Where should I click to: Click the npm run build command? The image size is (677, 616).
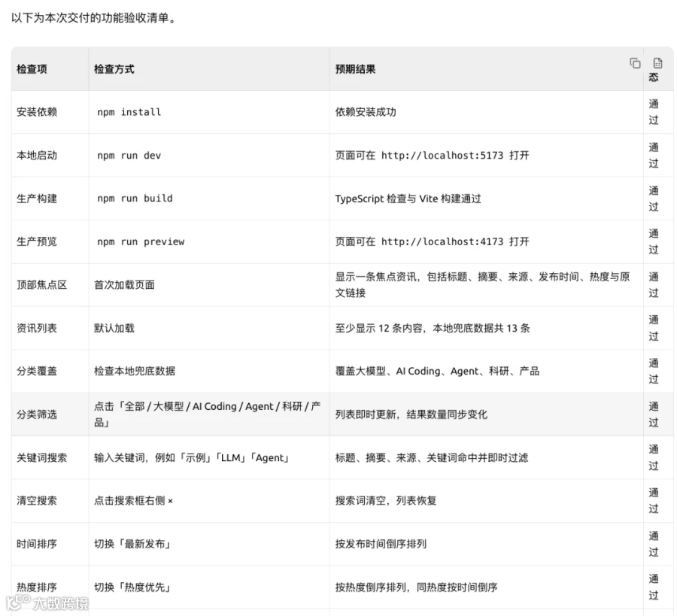(135, 199)
